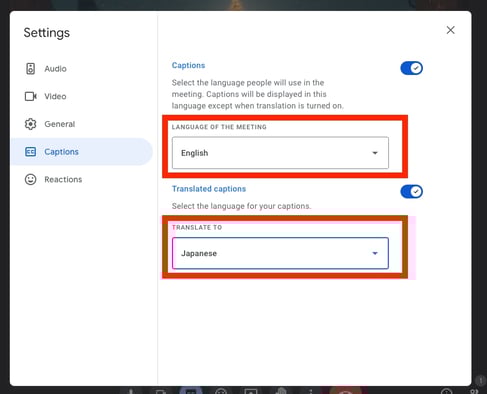The image size is (487, 394).
Task: Click the arrow in the English dropdown
Action: (x=375, y=153)
